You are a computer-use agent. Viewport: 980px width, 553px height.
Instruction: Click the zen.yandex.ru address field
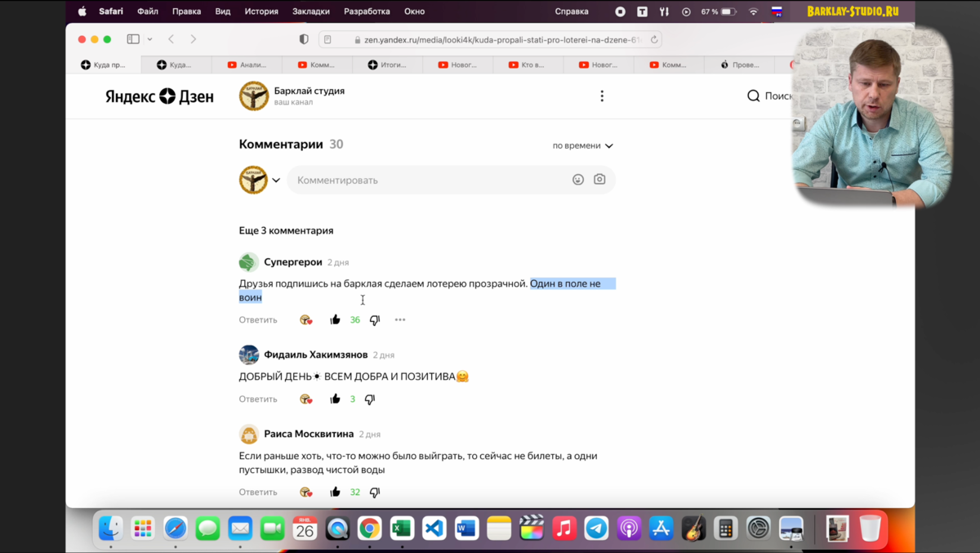(x=490, y=39)
